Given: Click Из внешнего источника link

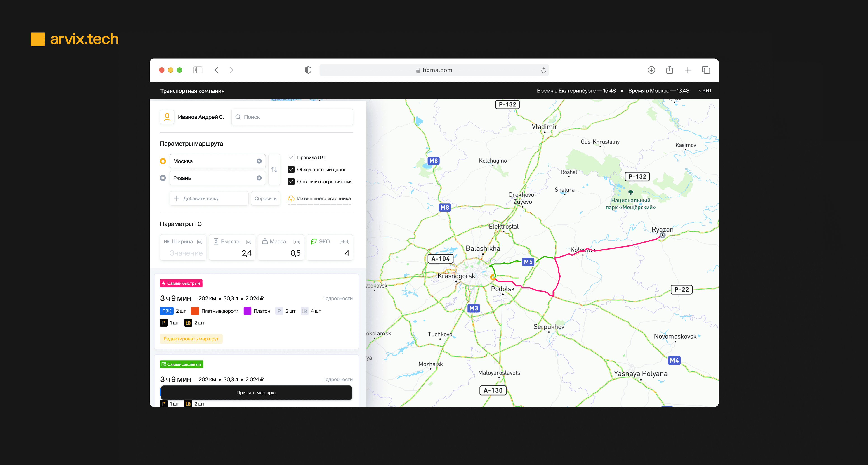Looking at the screenshot, I should pos(323,198).
